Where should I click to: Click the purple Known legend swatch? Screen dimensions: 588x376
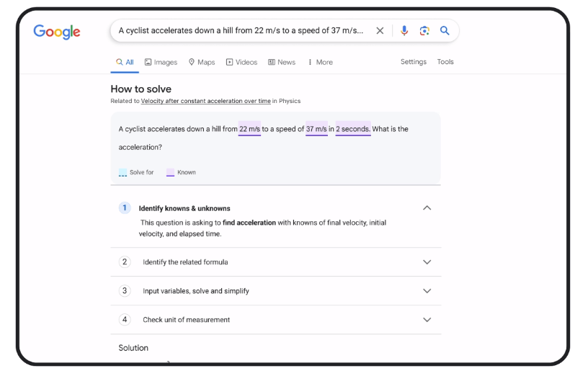pos(170,173)
